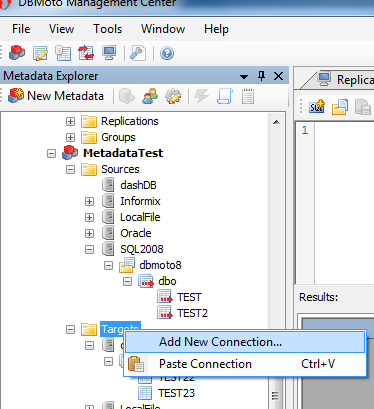Select the Replications folder
374x409 pixels.
[130, 121]
